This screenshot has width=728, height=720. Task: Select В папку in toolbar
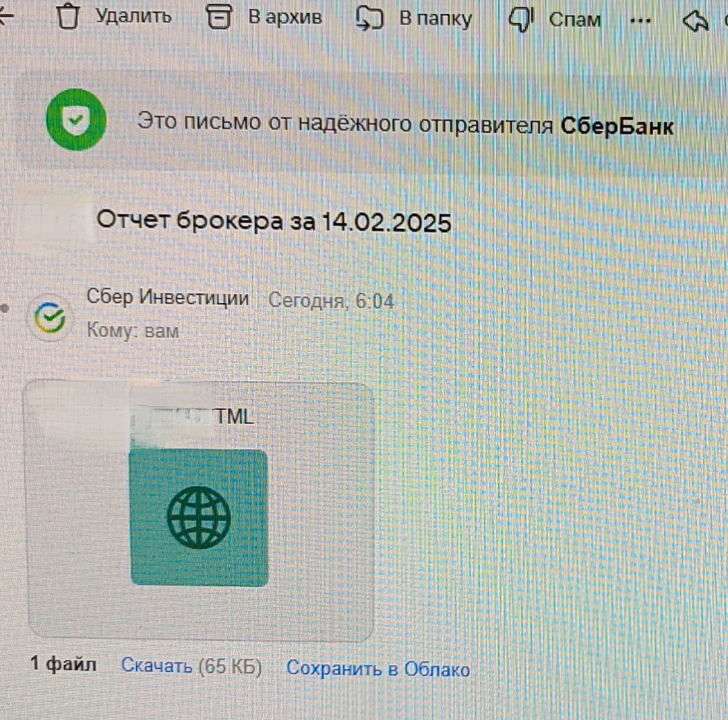[435, 19]
